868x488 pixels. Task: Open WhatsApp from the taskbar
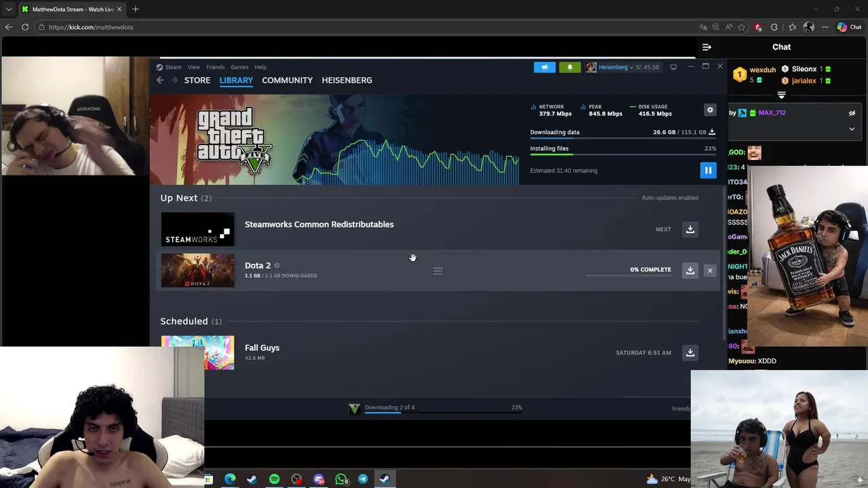point(341,479)
